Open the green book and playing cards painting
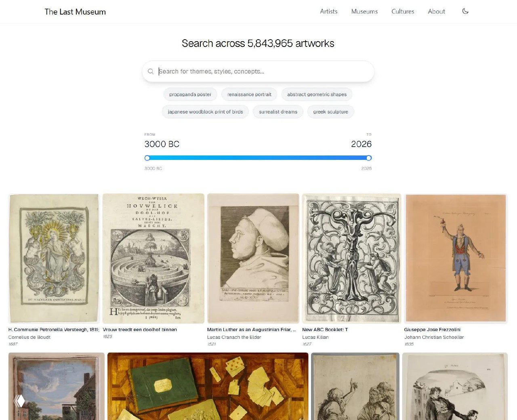The height and width of the screenshot is (420, 517). (208, 386)
